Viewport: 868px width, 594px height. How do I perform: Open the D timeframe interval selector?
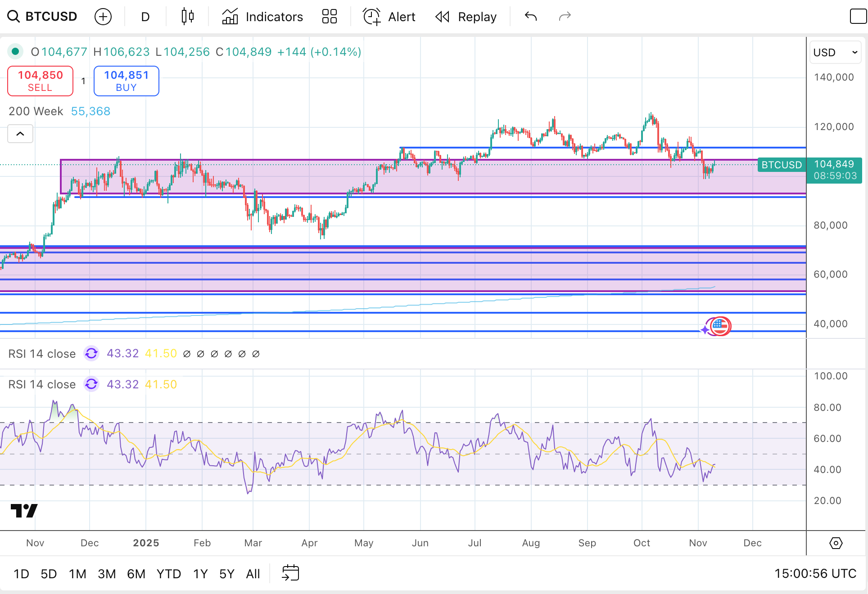click(145, 17)
